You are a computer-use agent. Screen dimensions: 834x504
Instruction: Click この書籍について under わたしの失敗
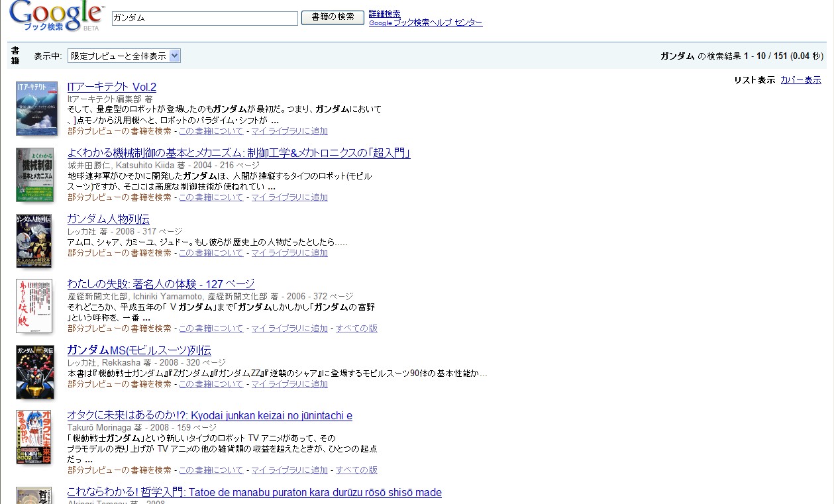211,328
